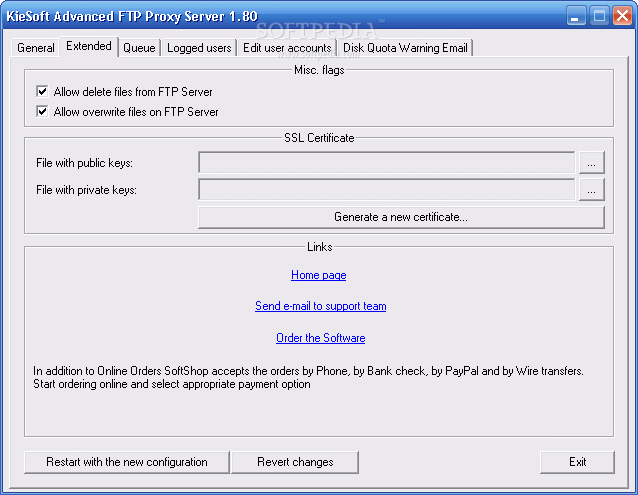Select the Extended tab
The height and width of the screenshot is (495, 638).
89,46
